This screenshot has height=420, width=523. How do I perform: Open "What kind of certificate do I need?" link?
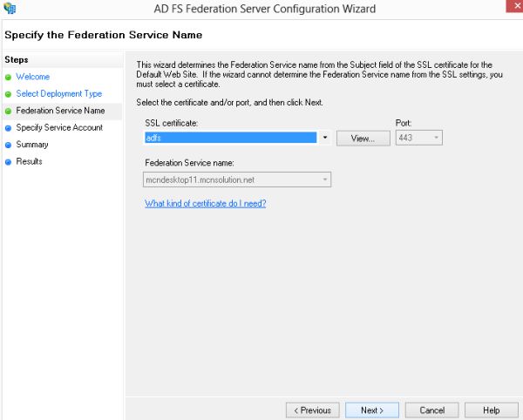click(x=205, y=204)
